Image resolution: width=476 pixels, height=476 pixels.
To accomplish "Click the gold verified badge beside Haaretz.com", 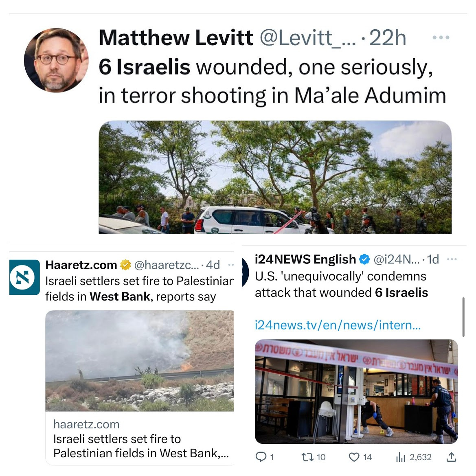I will 125,265.
